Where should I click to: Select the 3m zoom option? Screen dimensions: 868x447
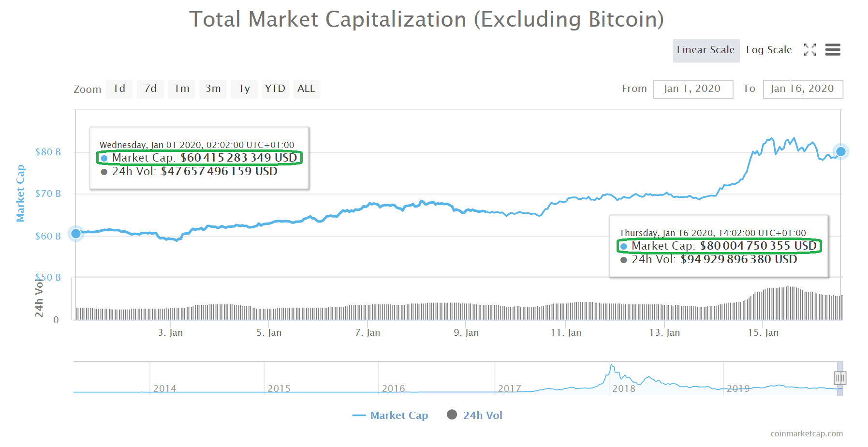click(213, 89)
